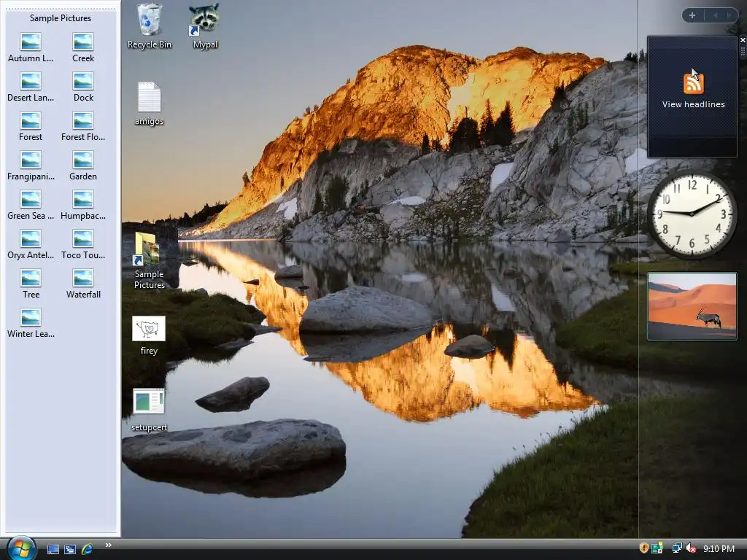Image resolution: width=747 pixels, height=560 pixels.
Task: Select the Autumn Leaves picture icon
Action: (31, 47)
